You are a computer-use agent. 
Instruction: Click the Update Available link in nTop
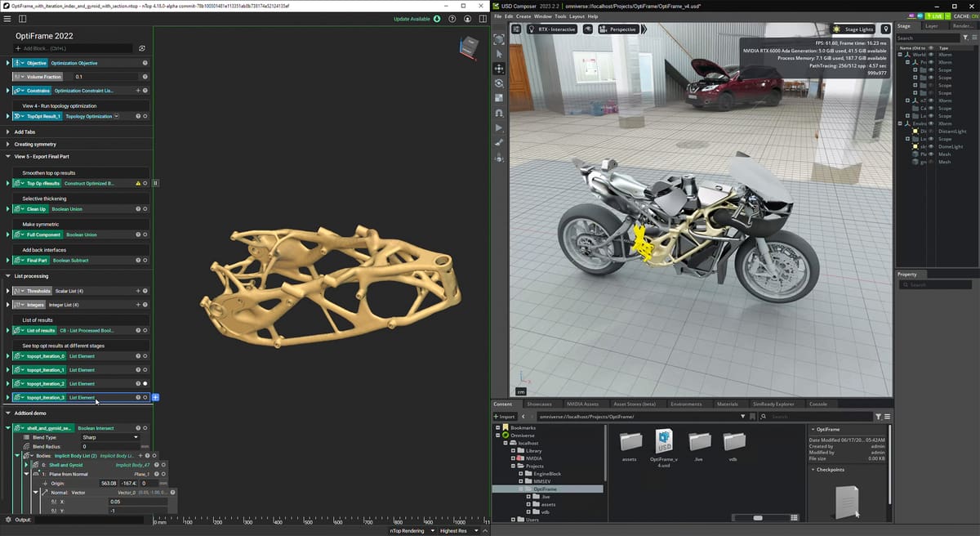tap(412, 18)
